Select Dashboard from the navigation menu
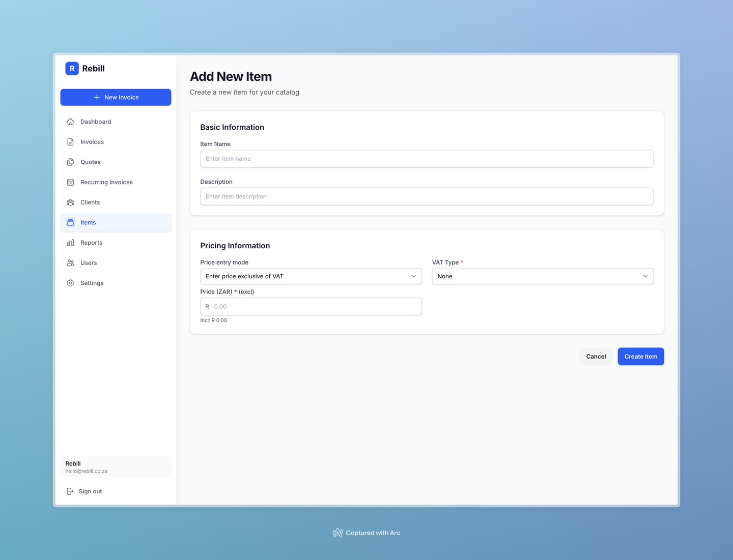 click(95, 122)
